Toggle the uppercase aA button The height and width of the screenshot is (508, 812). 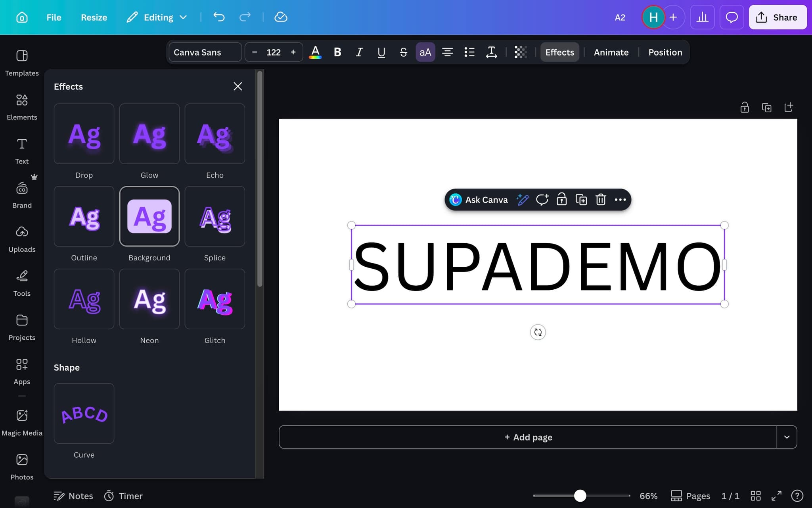[425, 52]
